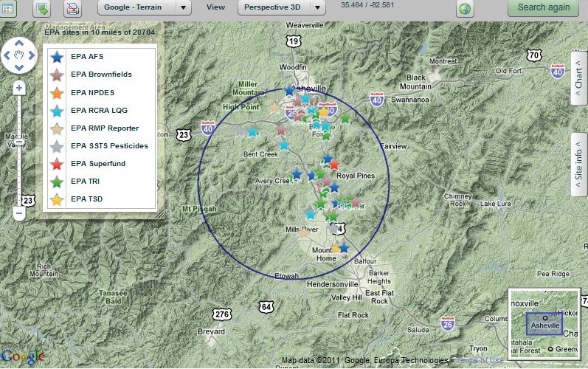Click the EPA RMP Reporter tan star icon

pyautogui.click(x=57, y=128)
